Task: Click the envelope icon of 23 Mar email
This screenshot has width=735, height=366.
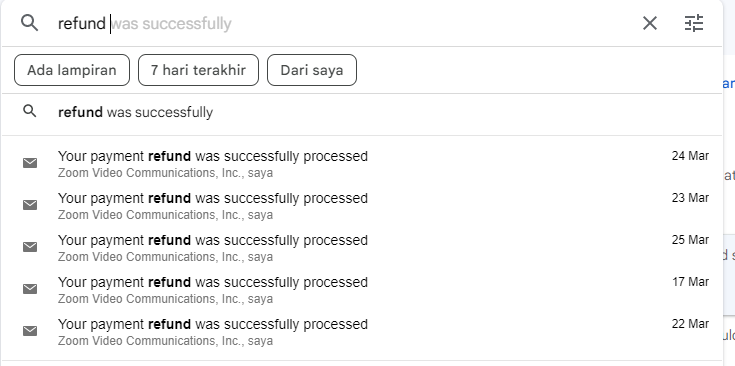Action: coord(30,205)
